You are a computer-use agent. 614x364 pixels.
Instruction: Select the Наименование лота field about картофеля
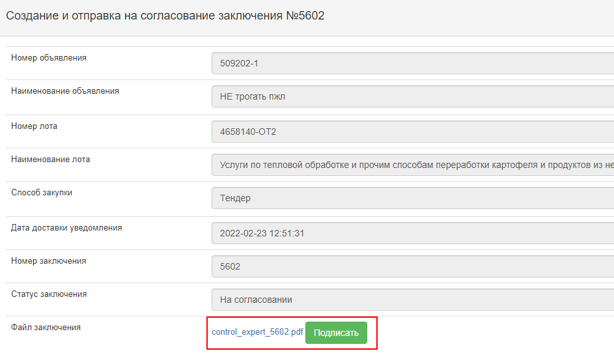pos(413,165)
